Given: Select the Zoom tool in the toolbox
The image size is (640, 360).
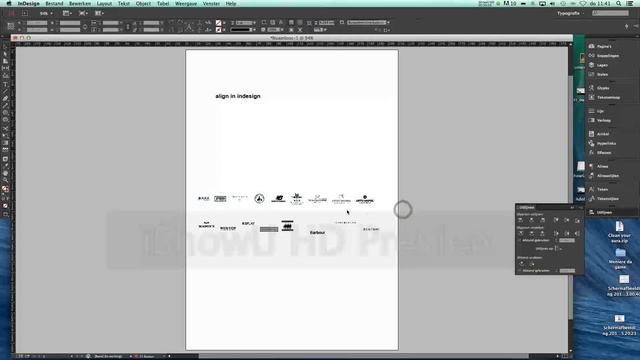Looking at the screenshot, I should point(5,180).
